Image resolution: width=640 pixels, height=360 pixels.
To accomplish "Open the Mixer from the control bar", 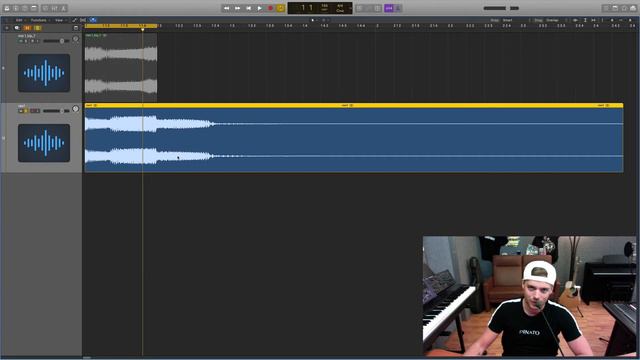I will click(54, 8).
